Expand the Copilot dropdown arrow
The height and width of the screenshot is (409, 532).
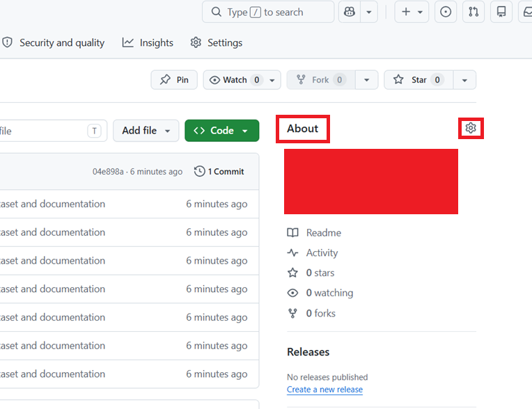369,12
